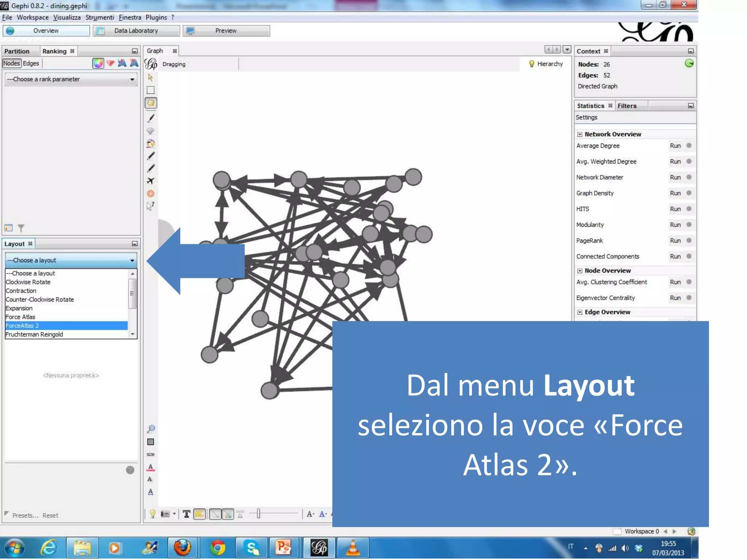The width and height of the screenshot is (747, 560).
Task: Toggle mixed edge colors button
Action: tap(228, 514)
